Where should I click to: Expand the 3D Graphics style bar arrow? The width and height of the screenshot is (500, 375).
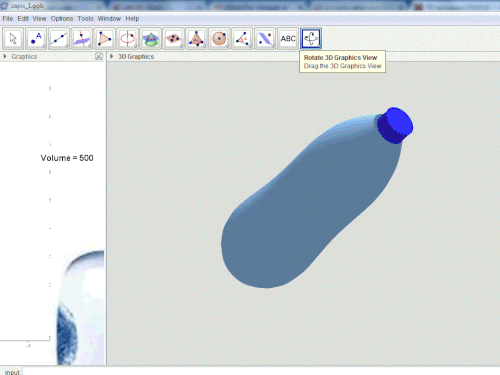[x=112, y=57]
